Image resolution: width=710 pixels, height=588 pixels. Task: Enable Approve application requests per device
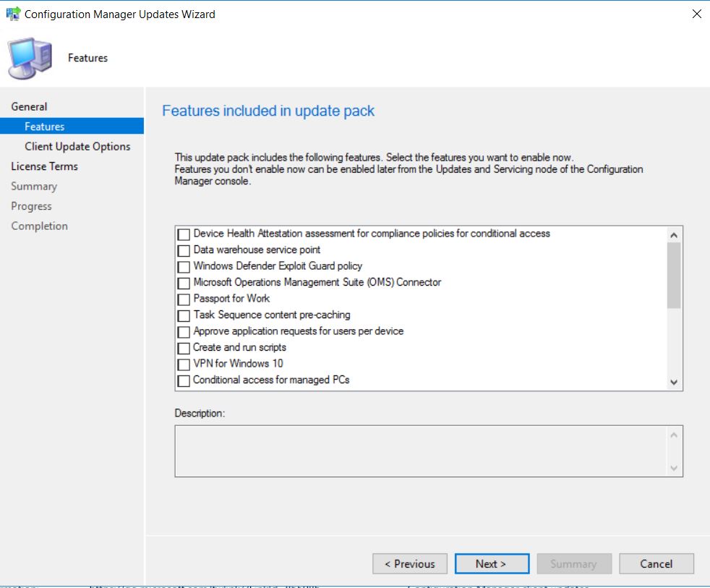coord(184,332)
